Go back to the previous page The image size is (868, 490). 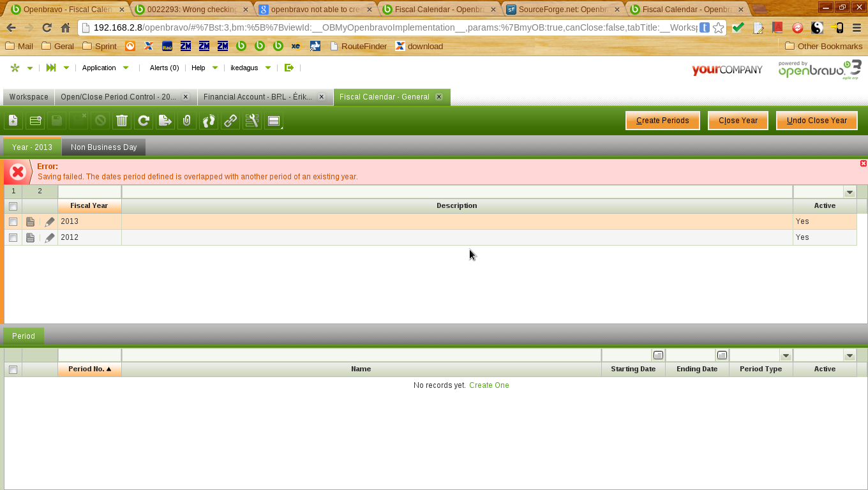coord(11,27)
